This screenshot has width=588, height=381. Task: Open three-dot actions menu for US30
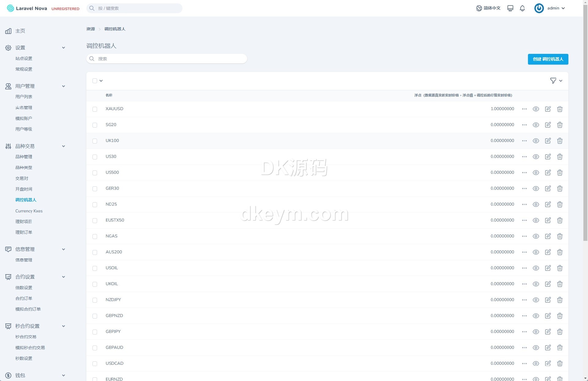(x=524, y=157)
